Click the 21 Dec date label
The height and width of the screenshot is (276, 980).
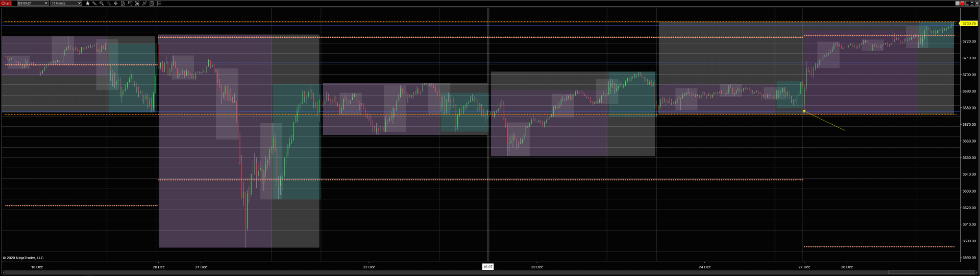pyautogui.click(x=201, y=267)
